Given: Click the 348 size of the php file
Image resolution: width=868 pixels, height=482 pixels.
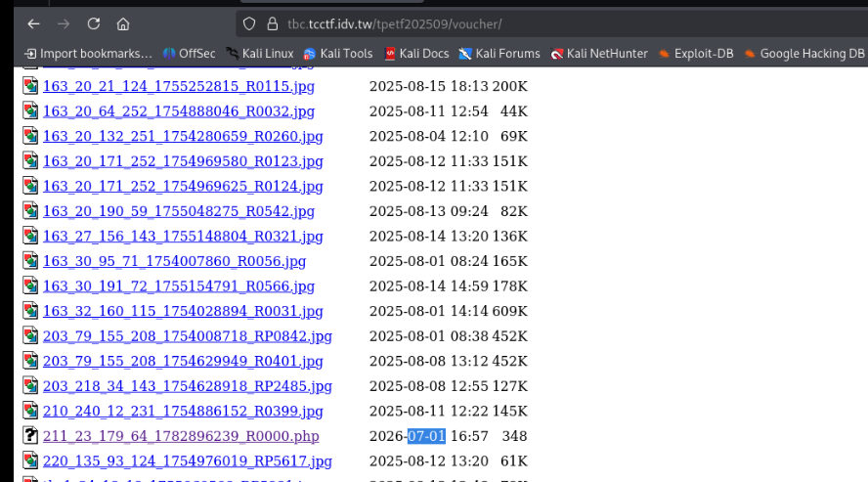Looking at the screenshot, I should point(514,436).
